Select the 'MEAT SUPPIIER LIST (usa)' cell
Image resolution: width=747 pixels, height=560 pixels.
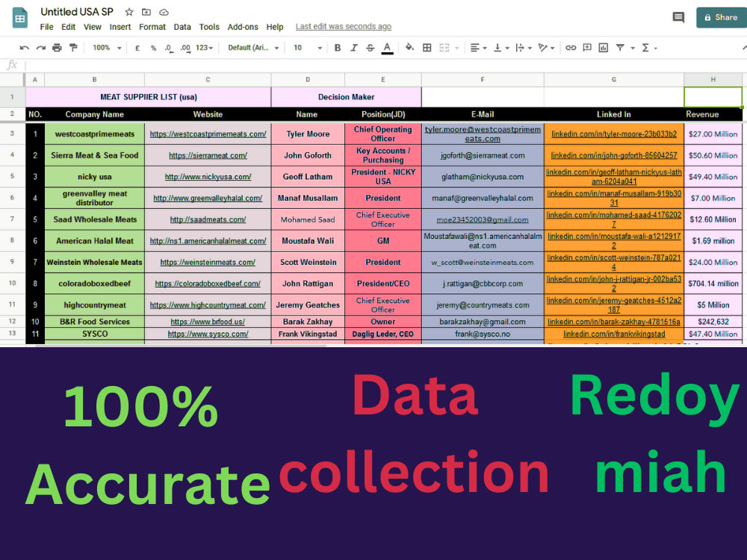tap(149, 97)
